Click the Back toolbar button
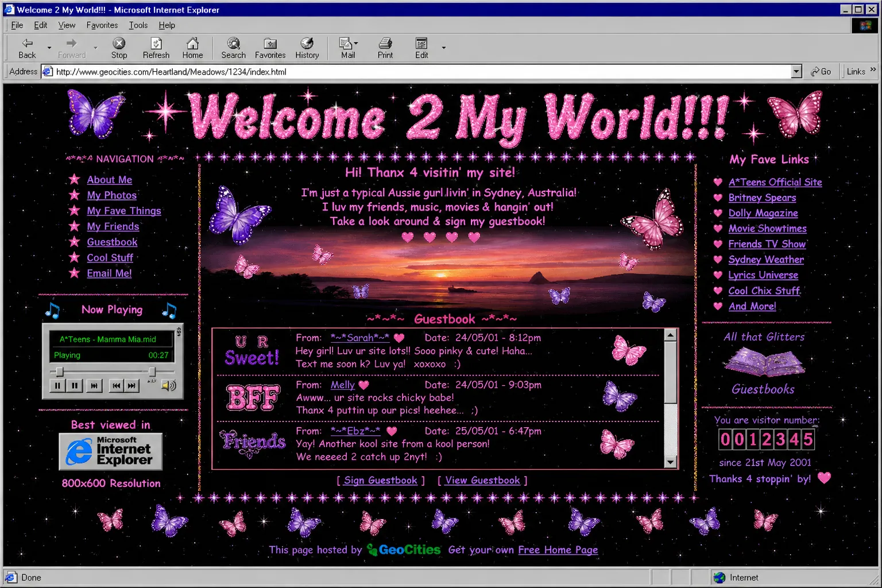Image resolution: width=882 pixels, height=588 pixels. click(27, 48)
